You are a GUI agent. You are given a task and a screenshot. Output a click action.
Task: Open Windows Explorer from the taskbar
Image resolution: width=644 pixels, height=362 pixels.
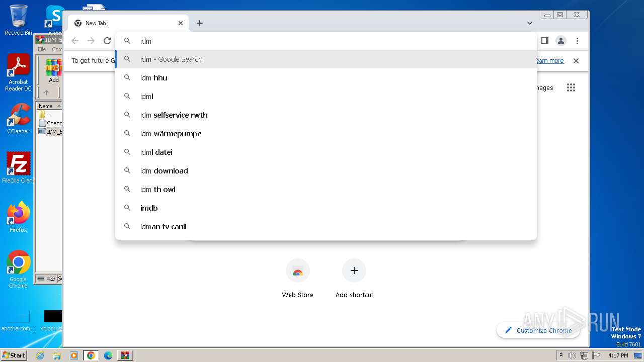pos(57,355)
